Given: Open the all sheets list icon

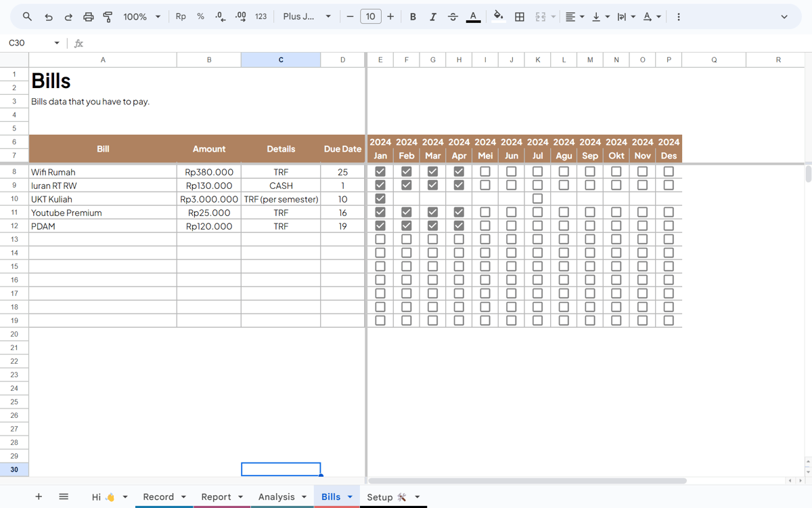Looking at the screenshot, I should click(x=64, y=496).
